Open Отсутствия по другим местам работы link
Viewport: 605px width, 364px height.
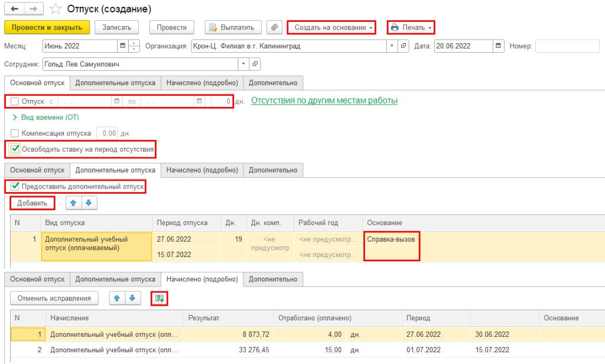coord(324,100)
